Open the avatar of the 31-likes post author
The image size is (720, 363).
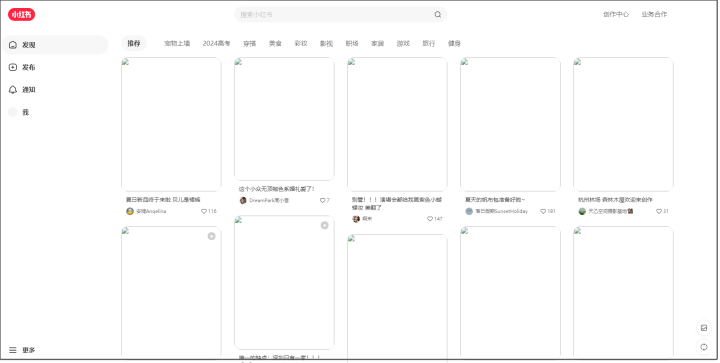[x=582, y=211]
